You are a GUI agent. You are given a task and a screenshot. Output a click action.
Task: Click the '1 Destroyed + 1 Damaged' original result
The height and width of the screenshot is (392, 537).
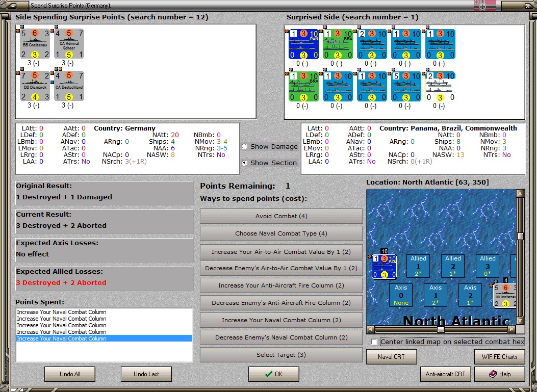(x=64, y=197)
